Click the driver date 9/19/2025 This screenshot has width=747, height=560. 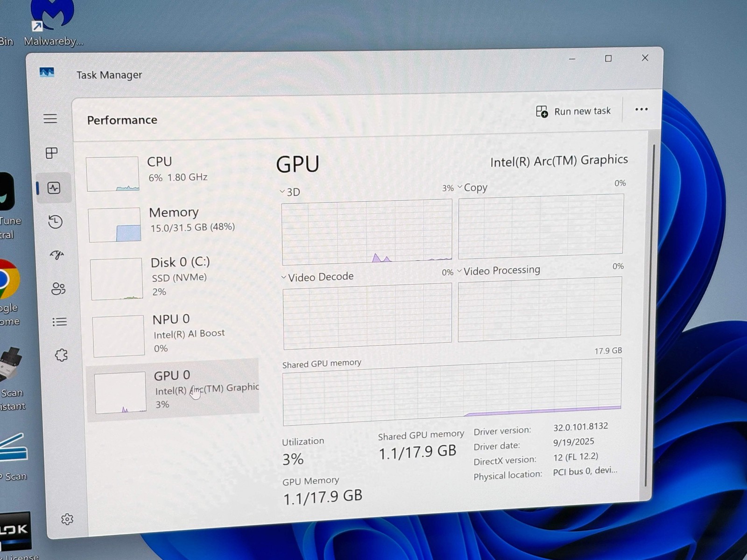(x=574, y=441)
